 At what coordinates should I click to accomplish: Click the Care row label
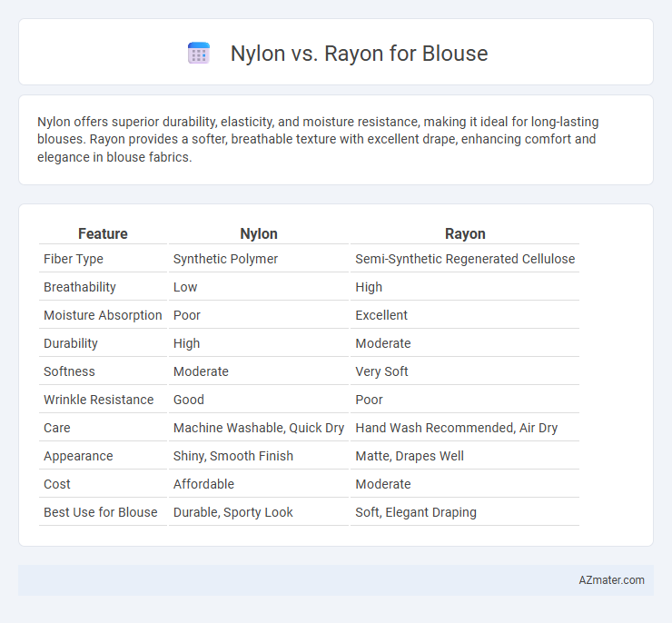(57, 428)
